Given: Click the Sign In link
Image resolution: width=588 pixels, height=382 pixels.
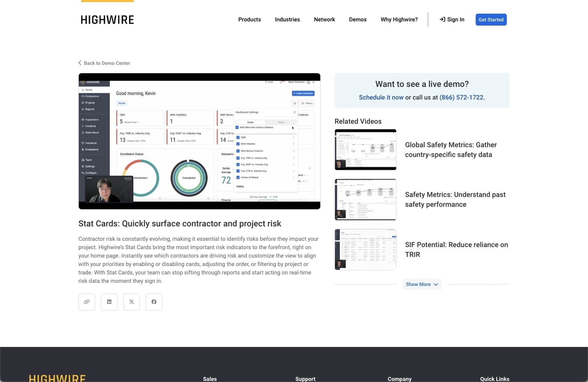Looking at the screenshot, I should click(x=452, y=20).
